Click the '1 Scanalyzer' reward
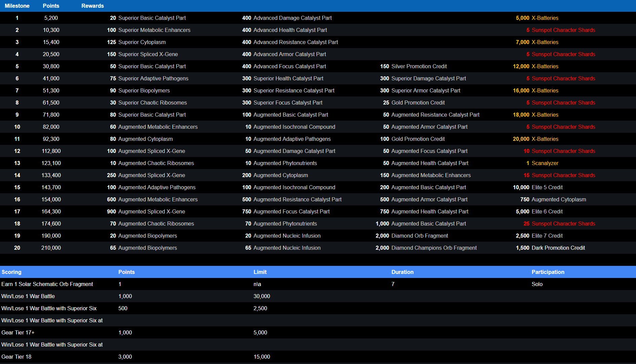Viewport: 636px width, 364px height. tap(542, 163)
